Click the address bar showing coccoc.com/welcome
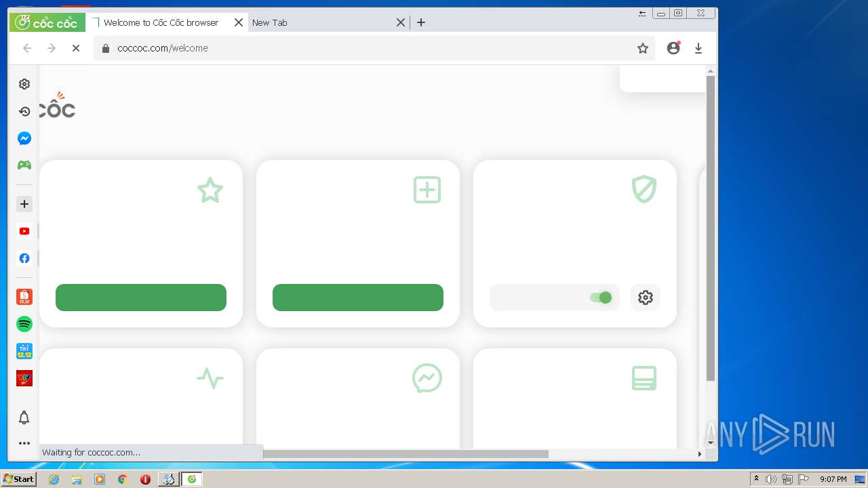This screenshot has width=868, height=488. point(373,48)
